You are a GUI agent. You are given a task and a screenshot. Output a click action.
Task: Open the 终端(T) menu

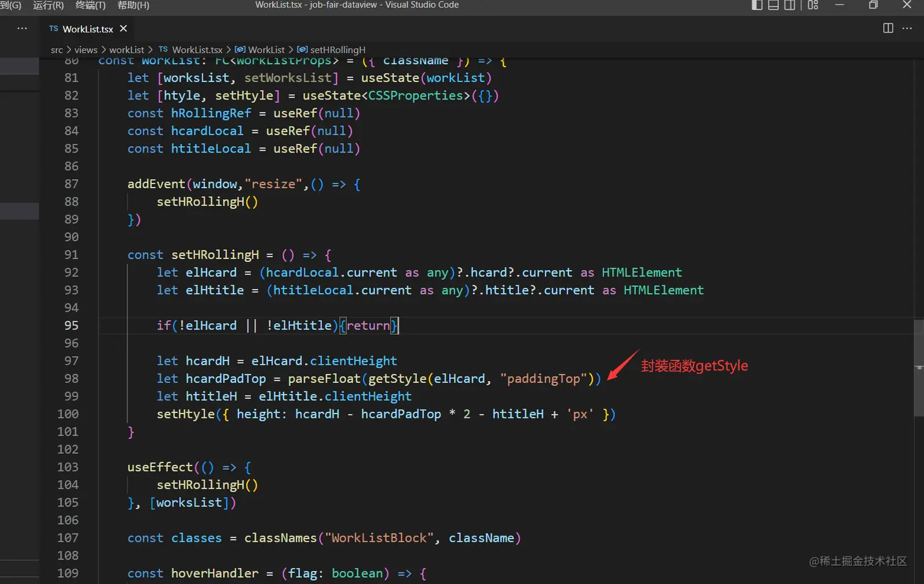90,5
